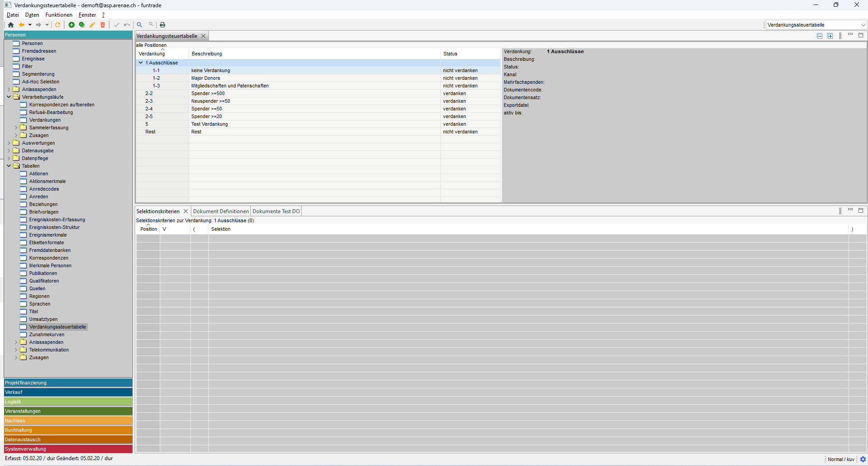Open the settings gear in status bar
Viewport: 868px width, 466px height.
pyautogui.click(x=863, y=459)
